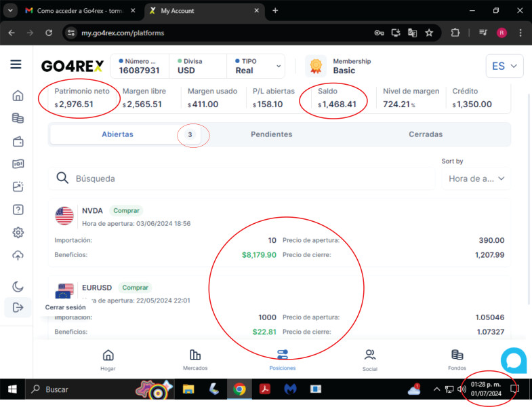This screenshot has height=407, width=532.
Task: Click the install app icon in address bar
Action: [396, 33]
